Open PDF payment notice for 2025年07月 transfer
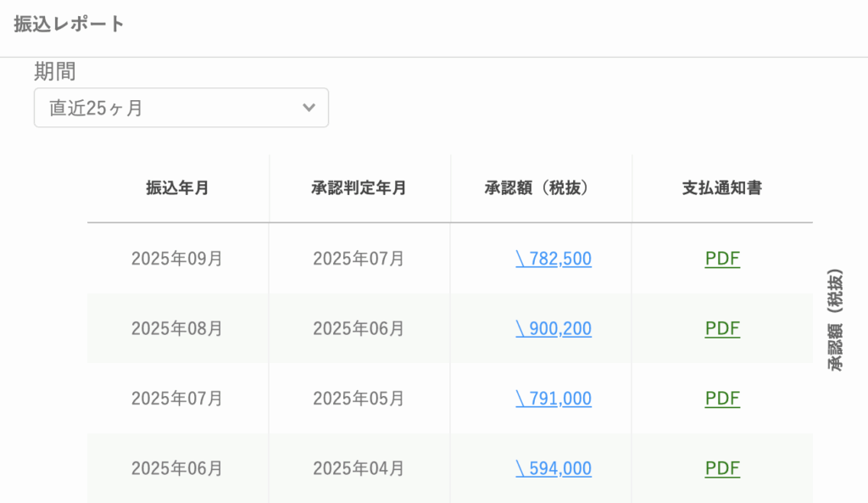The image size is (868, 503). pyautogui.click(x=722, y=399)
